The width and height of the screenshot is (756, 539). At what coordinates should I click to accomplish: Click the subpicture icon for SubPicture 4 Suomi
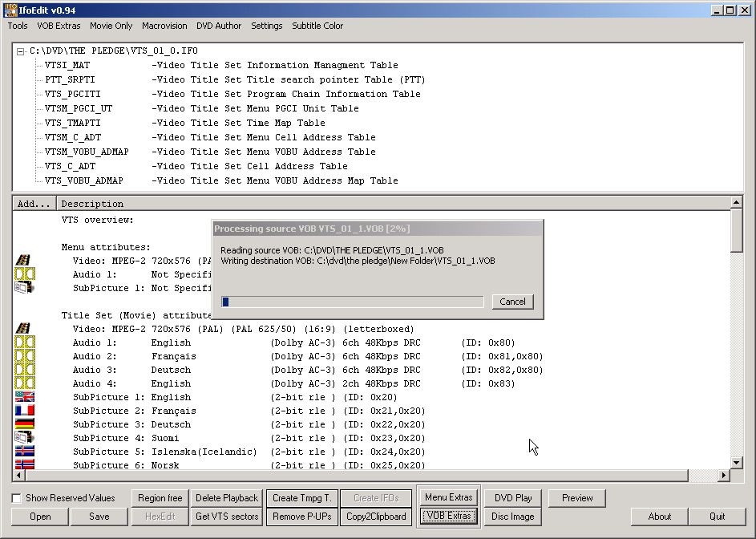[24, 437]
